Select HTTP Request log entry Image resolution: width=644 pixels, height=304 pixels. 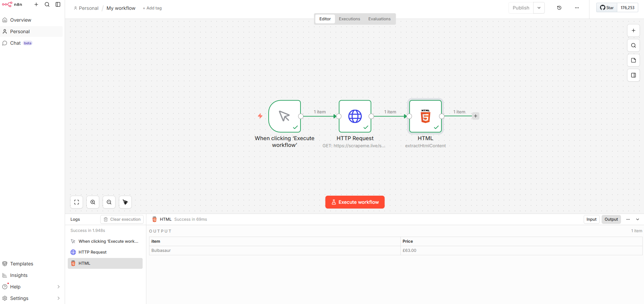[x=92, y=252]
